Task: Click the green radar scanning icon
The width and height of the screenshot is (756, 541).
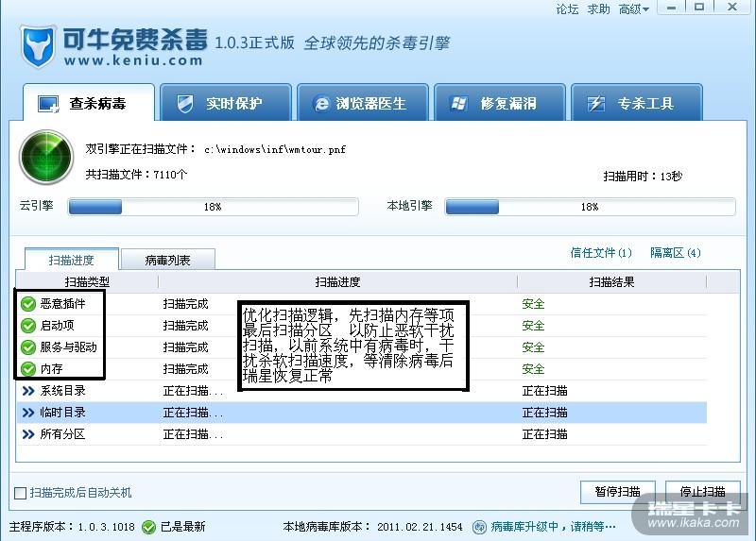Action: coord(45,157)
